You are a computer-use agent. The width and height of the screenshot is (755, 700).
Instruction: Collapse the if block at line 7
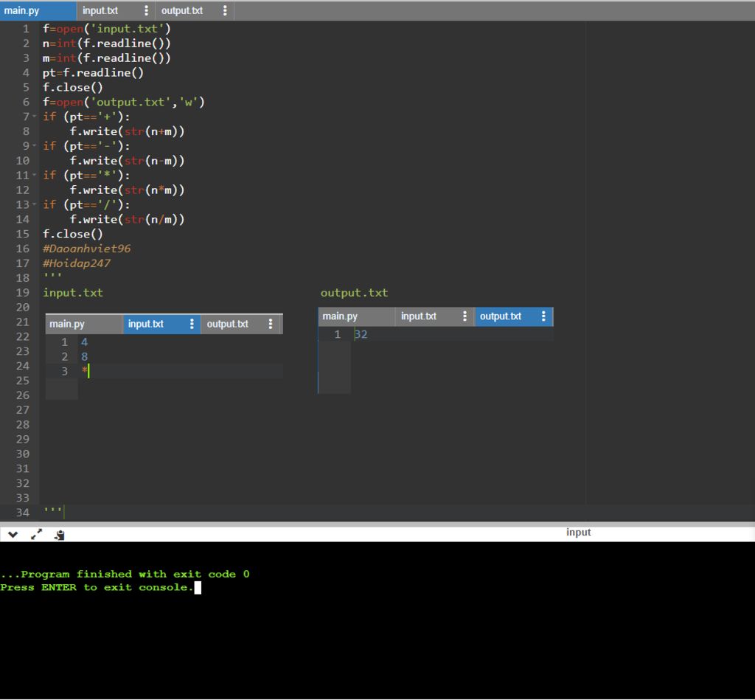point(34,117)
